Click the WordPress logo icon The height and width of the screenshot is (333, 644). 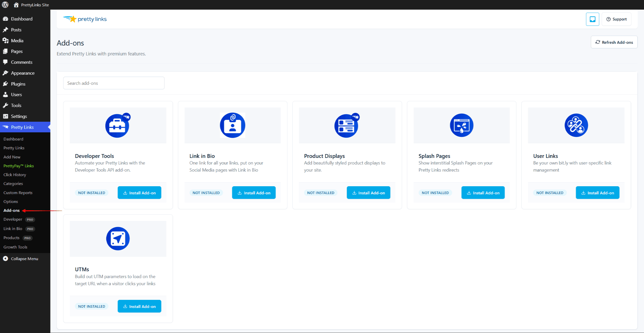(x=5, y=5)
